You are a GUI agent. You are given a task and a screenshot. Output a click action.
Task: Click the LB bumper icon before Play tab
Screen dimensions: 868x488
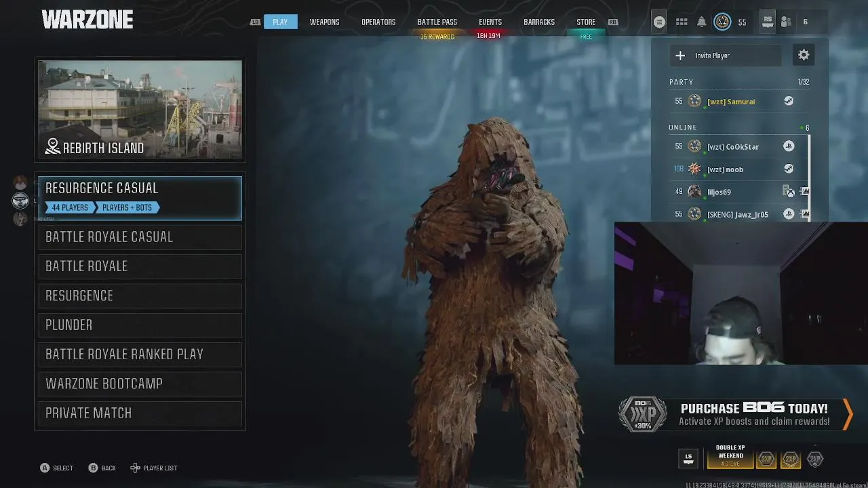click(255, 22)
